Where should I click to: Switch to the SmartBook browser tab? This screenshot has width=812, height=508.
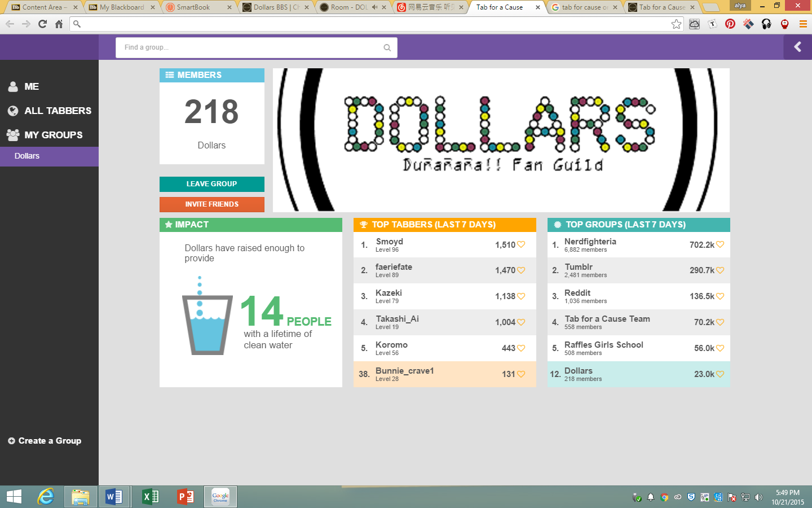click(x=198, y=7)
